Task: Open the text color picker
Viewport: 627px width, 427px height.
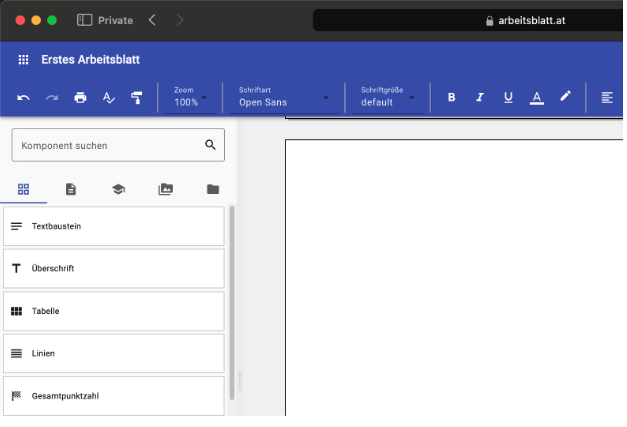Action: [536, 97]
